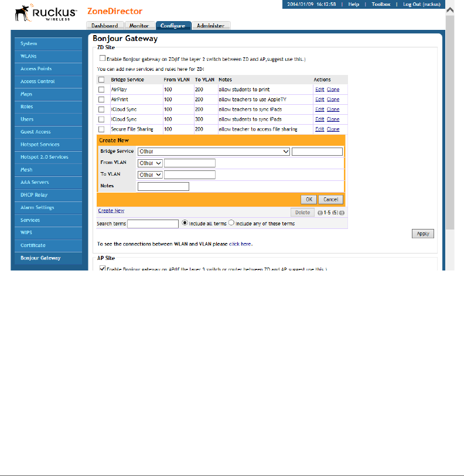Viewport: 464px width, 476px height.
Task: Enable Bonjour gateway on ZD checkbox
Action: pyautogui.click(x=103, y=58)
